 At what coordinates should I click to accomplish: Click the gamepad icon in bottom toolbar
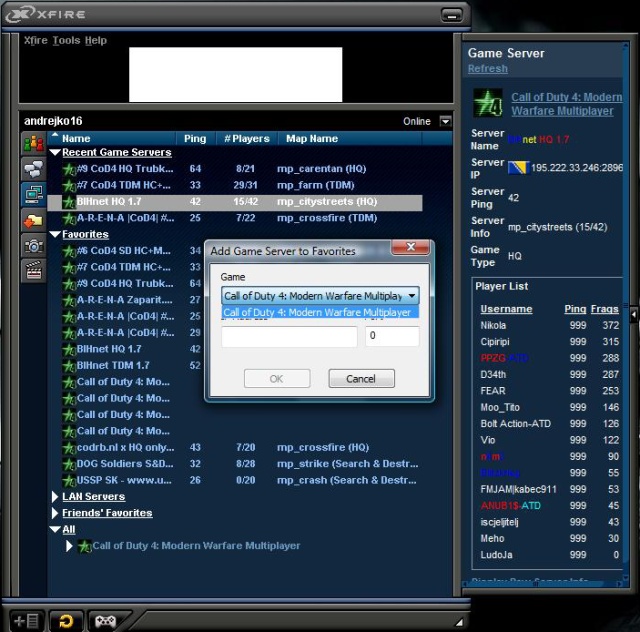point(105,621)
